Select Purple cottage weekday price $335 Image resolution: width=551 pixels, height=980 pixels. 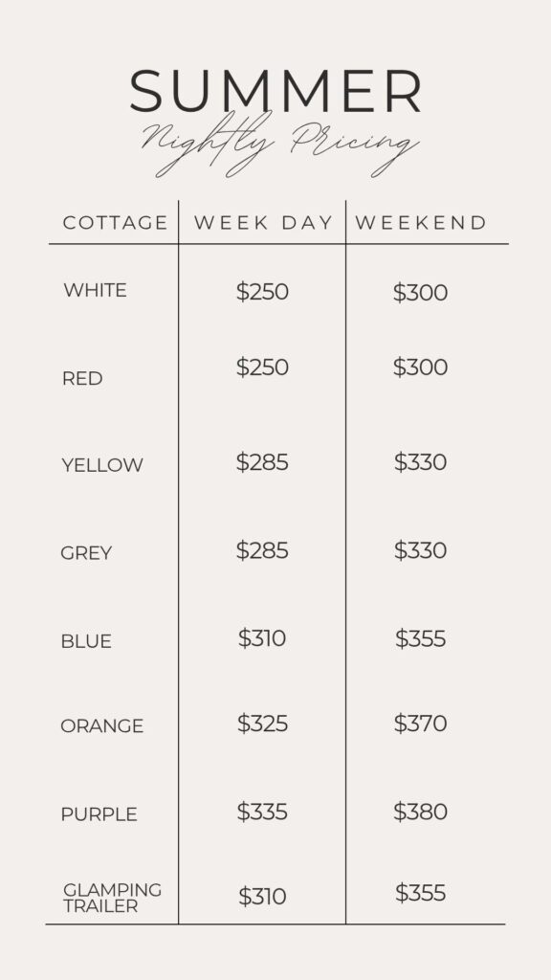click(262, 812)
